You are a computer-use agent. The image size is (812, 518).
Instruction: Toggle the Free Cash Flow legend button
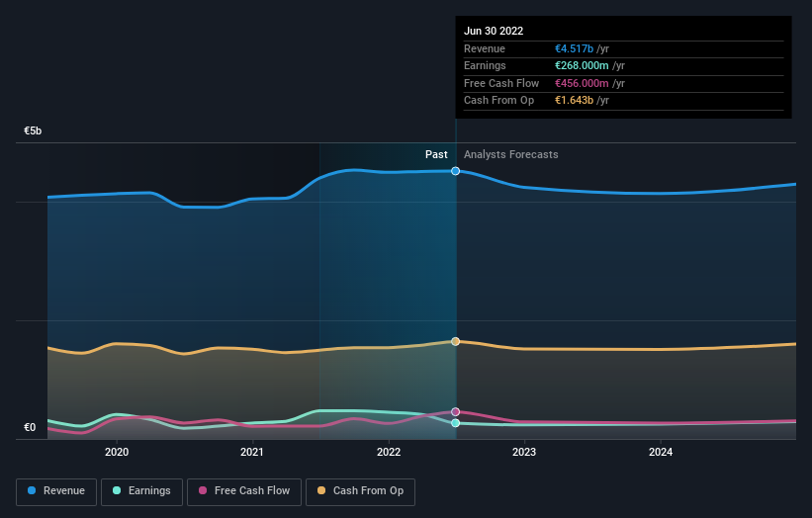pos(244,491)
